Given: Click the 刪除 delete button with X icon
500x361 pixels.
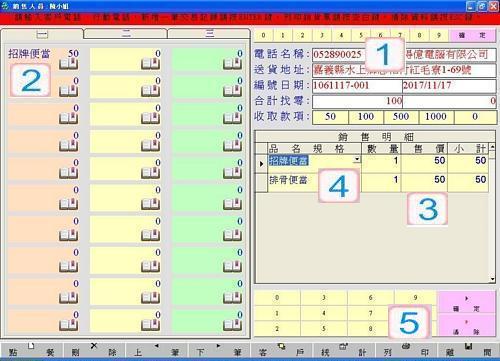Looking at the screenshot, I should click(x=94, y=350).
